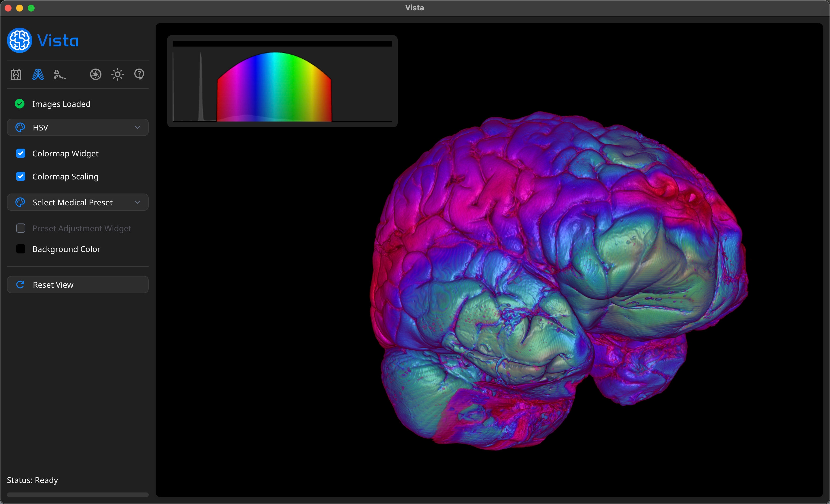Click the refresh arrow icon in Reset View
This screenshot has width=830, height=504.
coord(20,285)
